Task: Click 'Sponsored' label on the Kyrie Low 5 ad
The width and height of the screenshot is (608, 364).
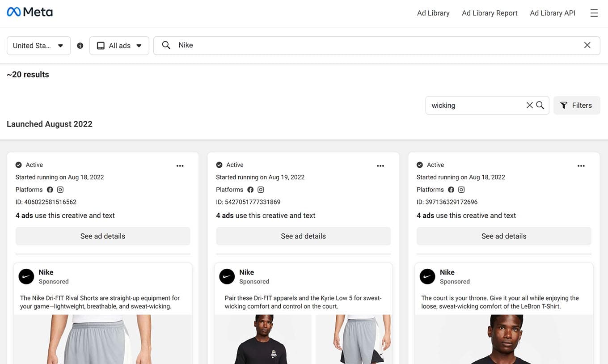Action: (x=254, y=282)
